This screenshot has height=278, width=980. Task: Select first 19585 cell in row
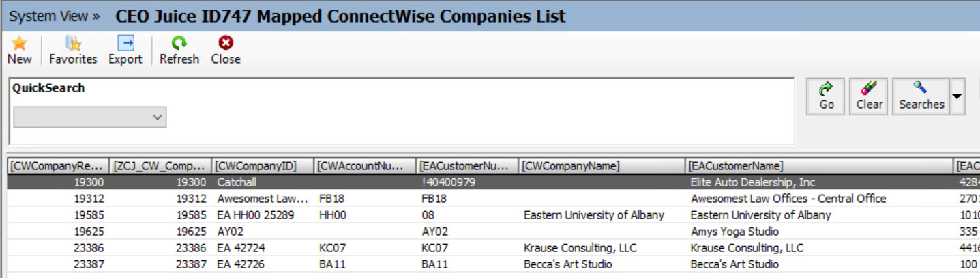click(x=58, y=215)
